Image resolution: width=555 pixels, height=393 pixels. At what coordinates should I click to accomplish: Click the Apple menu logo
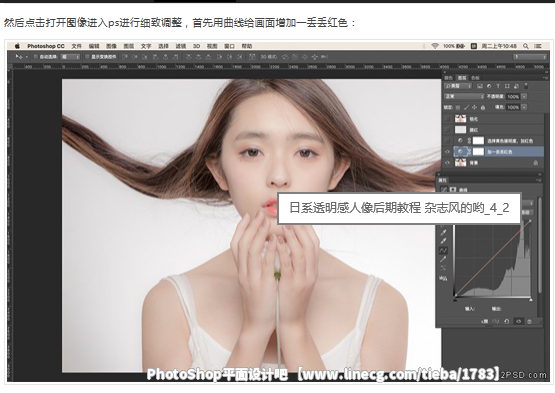pyautogui.click(x=17, y=46)
